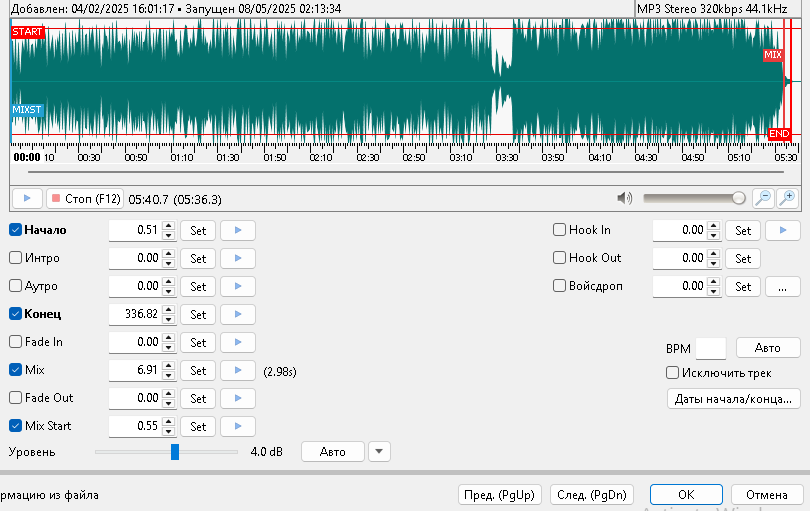Click the Конец value field 336.82
This screenshot has height=511, width=810.
click(x=135, y=314)
